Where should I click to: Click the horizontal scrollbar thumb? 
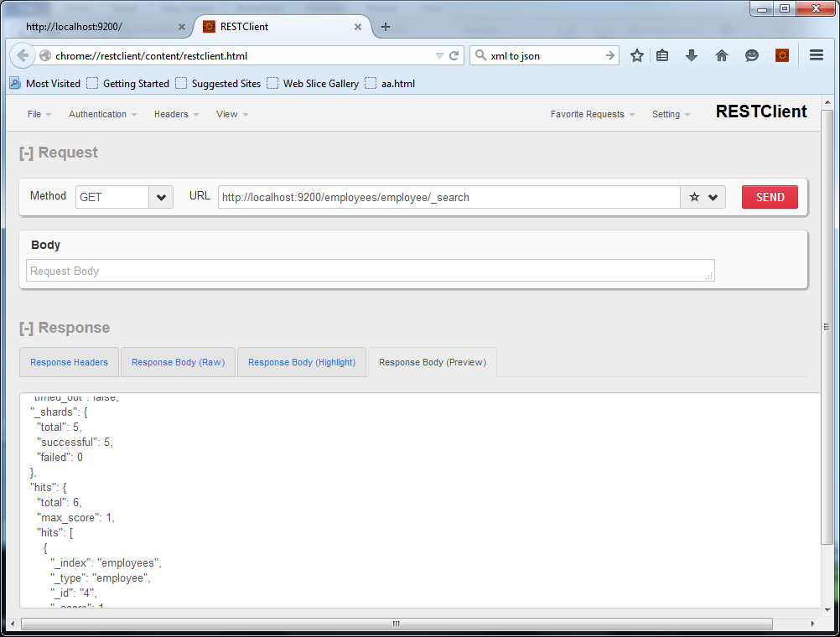(x=397, y=624)
